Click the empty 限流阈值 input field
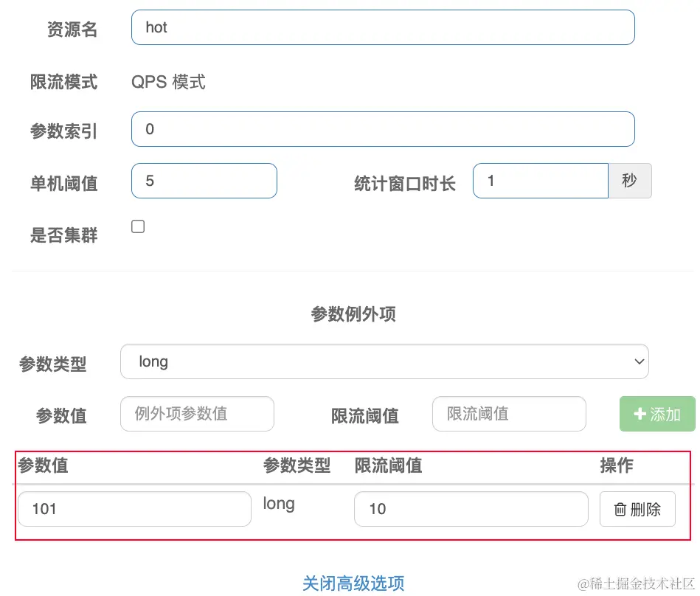 pyautogui.click(x=509, y=414)
